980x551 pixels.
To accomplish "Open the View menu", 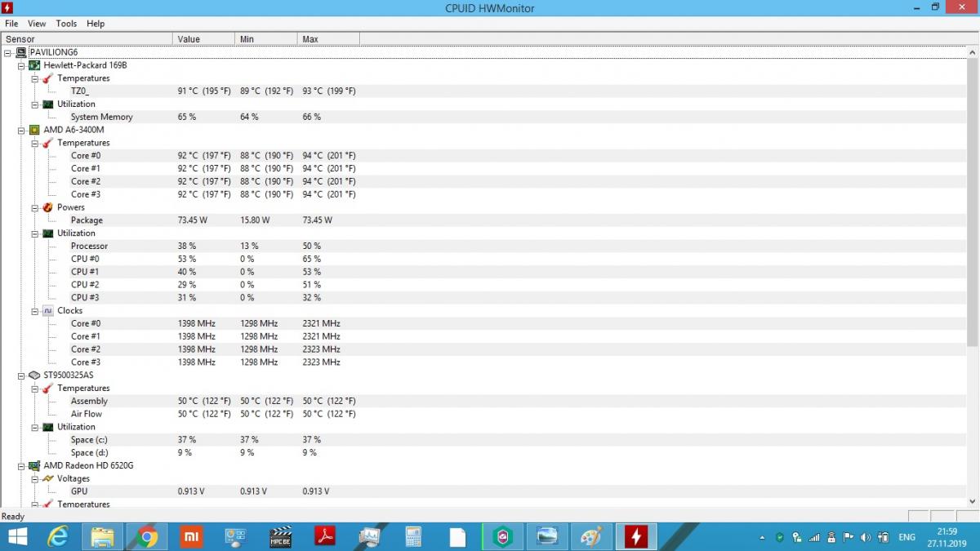I will pos(37,24).
